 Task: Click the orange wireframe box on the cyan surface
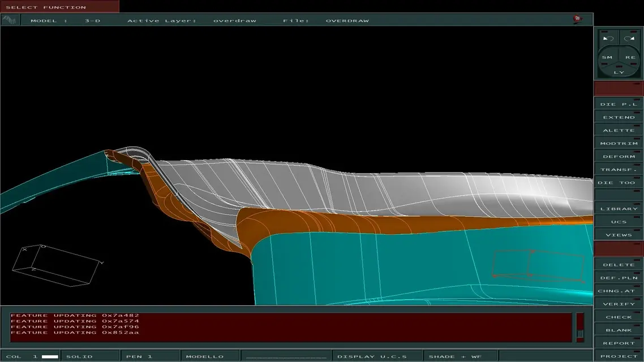tap(538, 266)
